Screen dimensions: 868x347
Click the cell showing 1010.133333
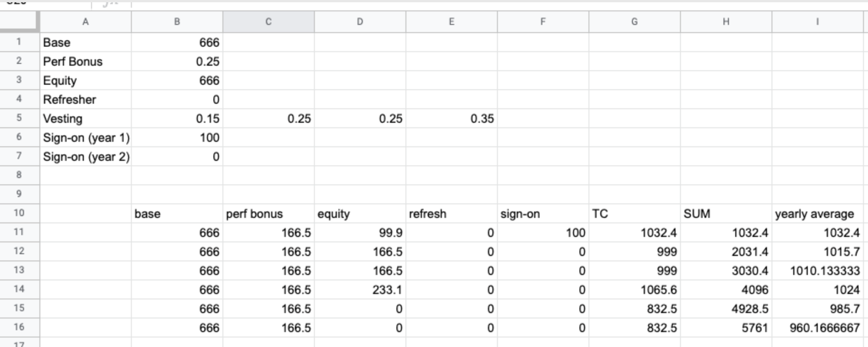(817, 271)
